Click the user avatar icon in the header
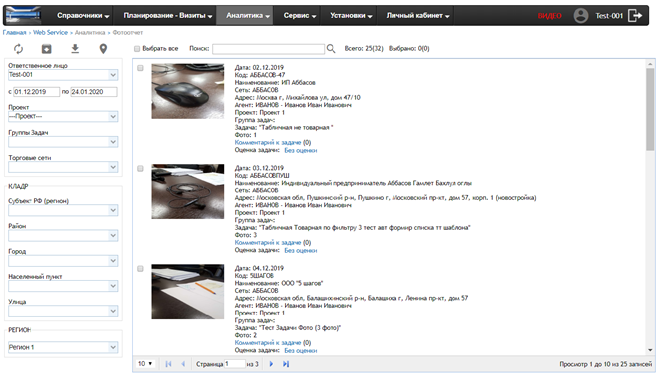The width and height of the screenshot is (666, 378). 581,16
